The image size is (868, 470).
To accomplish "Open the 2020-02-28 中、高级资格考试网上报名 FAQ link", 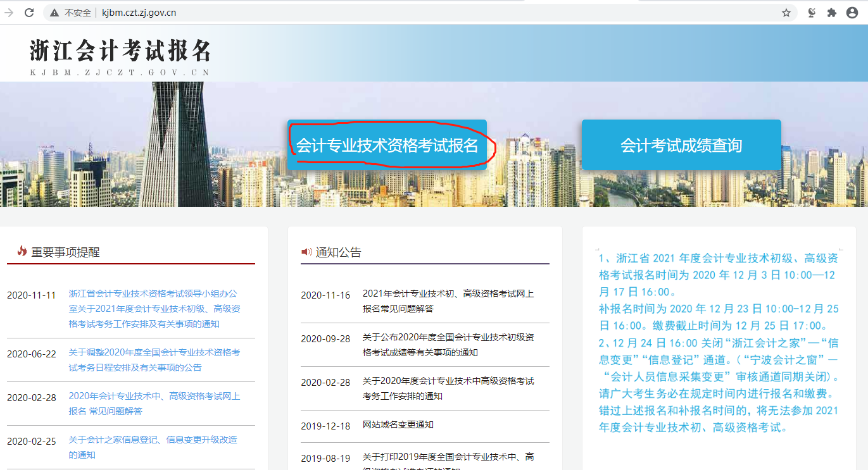I will pos(153,404).
